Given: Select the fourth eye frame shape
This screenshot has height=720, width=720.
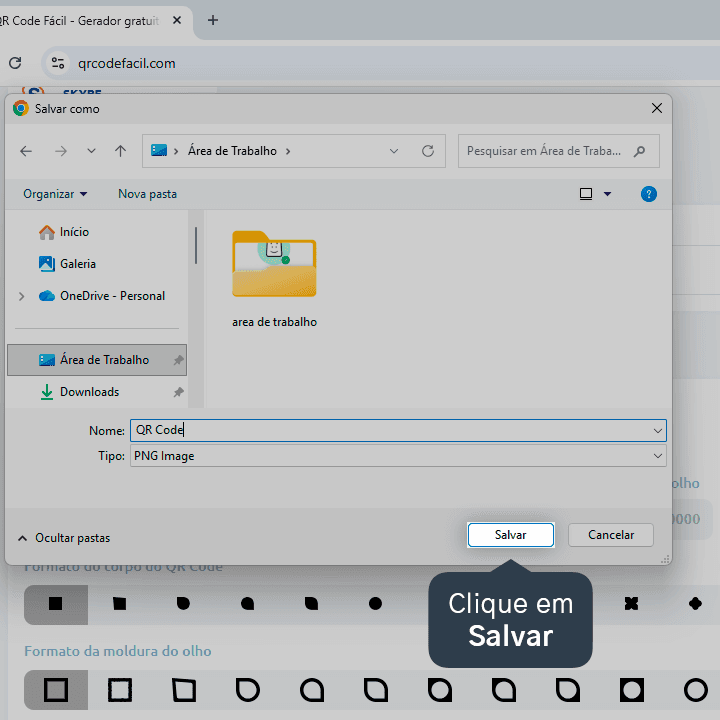Looking at the screenshot, I should 248,690.
